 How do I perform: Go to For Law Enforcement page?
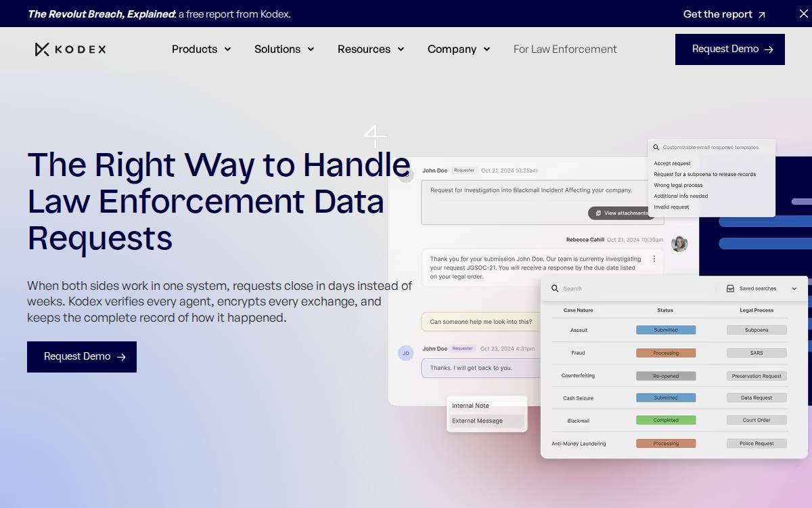tap(565, 49)
